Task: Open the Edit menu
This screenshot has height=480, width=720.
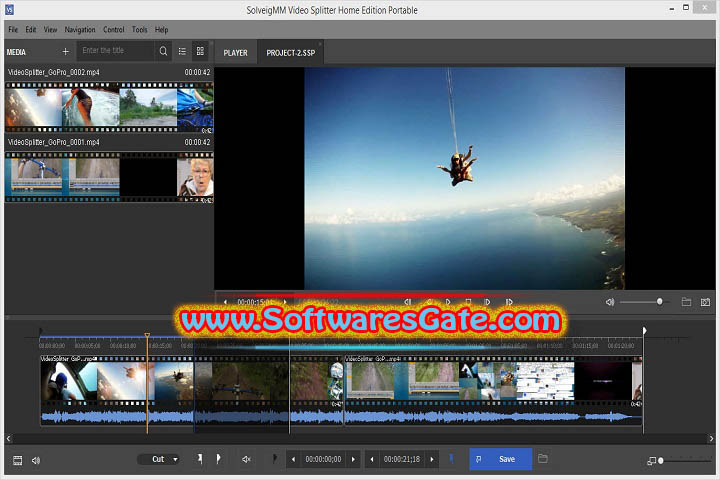Action: 31,29
